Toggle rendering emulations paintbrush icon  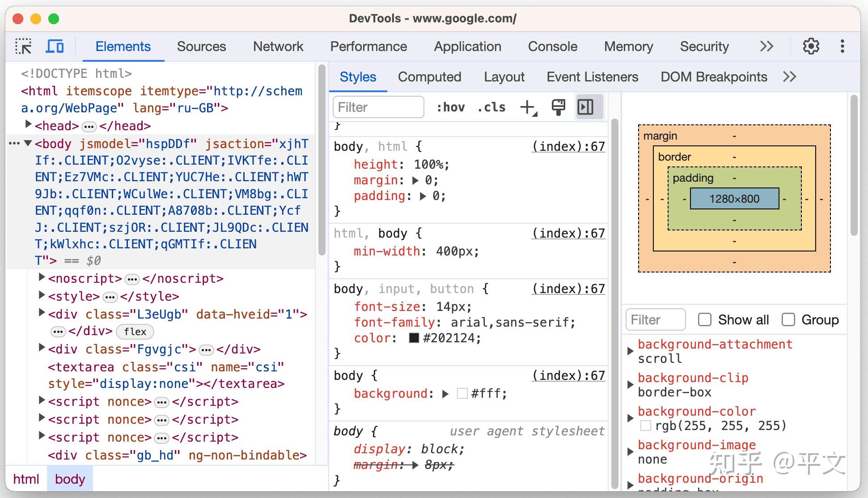point(558,107)
